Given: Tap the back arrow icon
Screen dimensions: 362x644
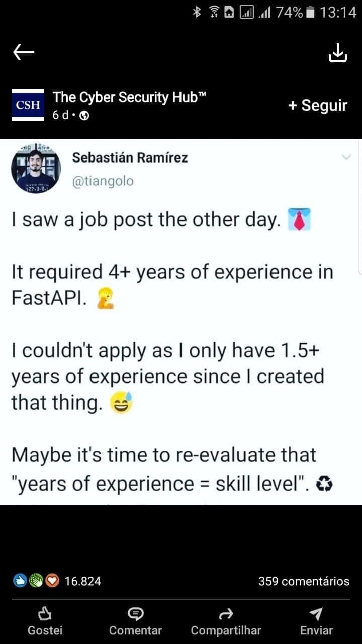Looking at the screenshot, I should coord(24,52).
